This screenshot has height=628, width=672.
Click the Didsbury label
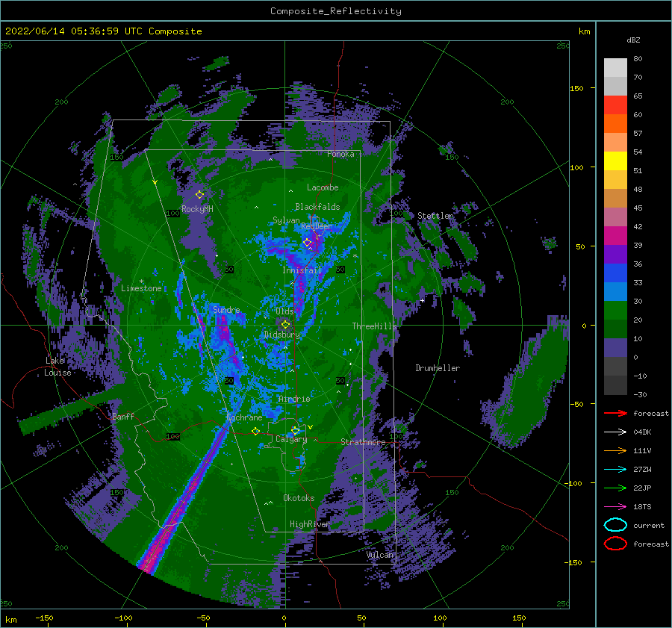(282, 335)
